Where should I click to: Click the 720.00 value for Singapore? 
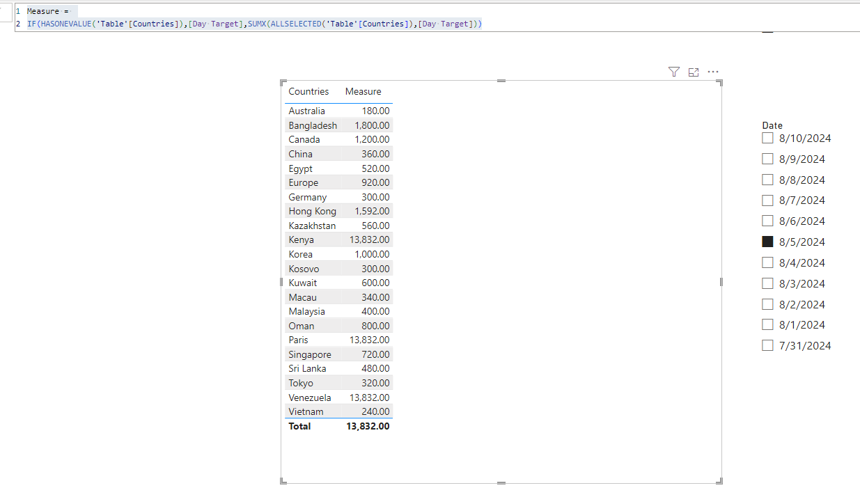pyautogui.click(x=375, y=354)
